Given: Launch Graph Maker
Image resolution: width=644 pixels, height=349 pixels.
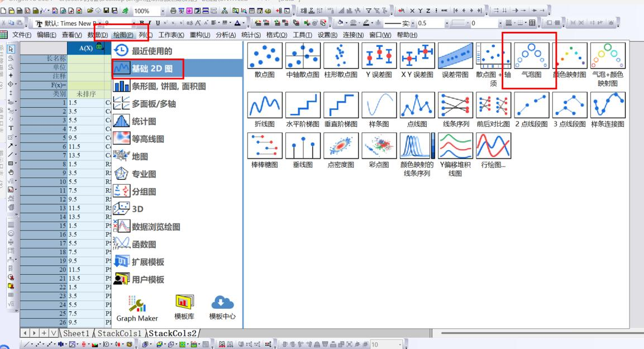Looking at the screenshot, I should tap(137, 309).
